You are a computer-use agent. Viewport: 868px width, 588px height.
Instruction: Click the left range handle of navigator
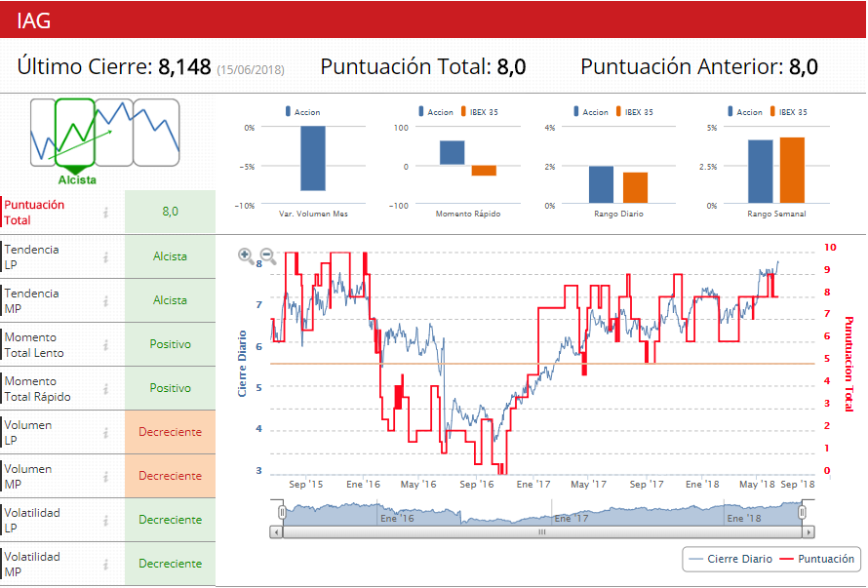[282, 513]
